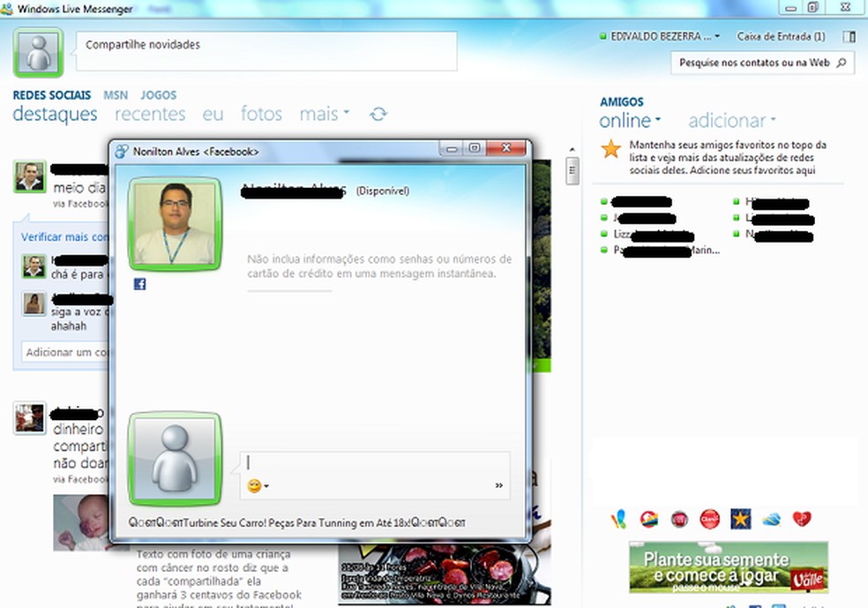
Task: Click the 'Plante sua semente' del Valle banner
Action: (729, 567)
